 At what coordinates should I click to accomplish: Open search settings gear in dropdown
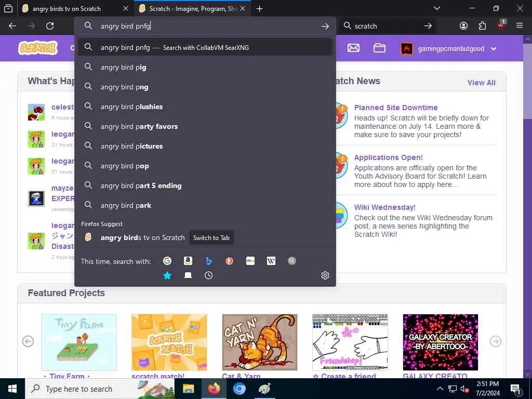pyautogui.click(x=325, y=275)
